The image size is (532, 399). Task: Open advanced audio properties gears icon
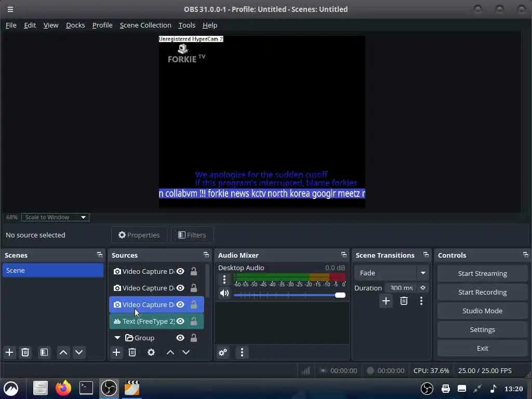pyautogui.click(x=223, y=353)
